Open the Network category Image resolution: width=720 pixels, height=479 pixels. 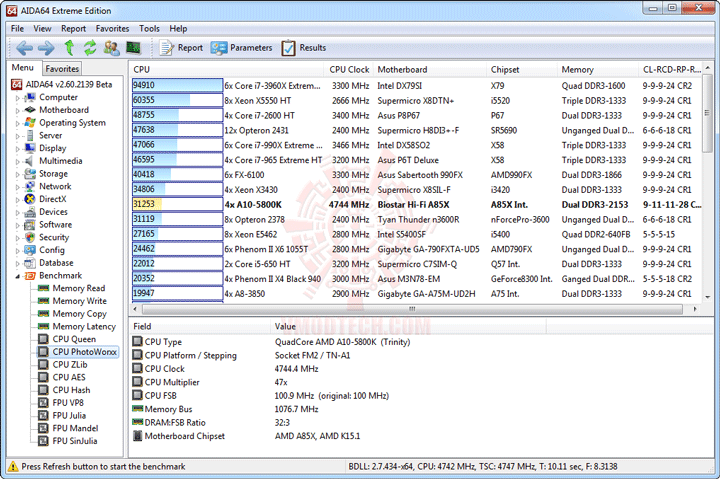coord(55,186)
